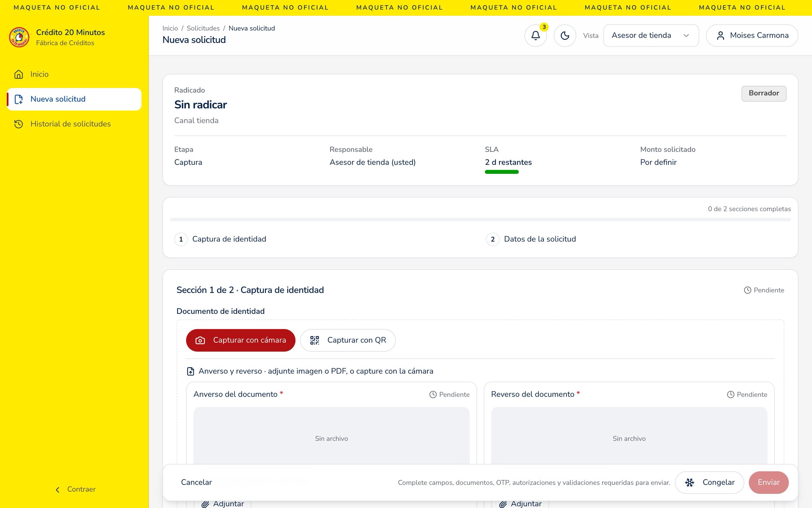Click Capturar con cámara button
This screenshot has width=812, height=508.
coord(241,340)
